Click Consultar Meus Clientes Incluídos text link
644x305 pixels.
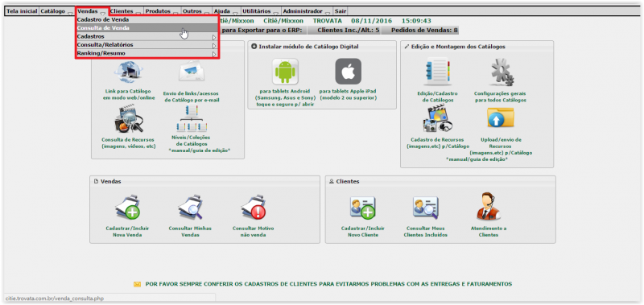426,232
